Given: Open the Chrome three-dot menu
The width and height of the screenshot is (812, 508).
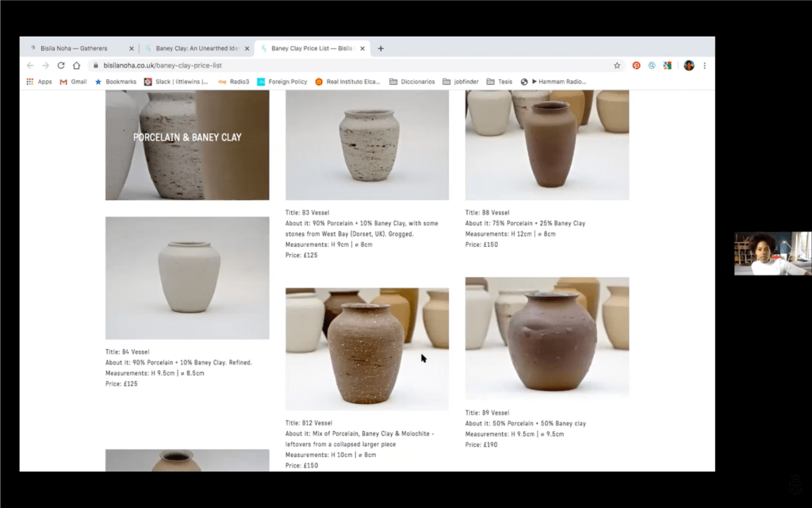Looking at the screenshot, I should [x=704, y=66].
